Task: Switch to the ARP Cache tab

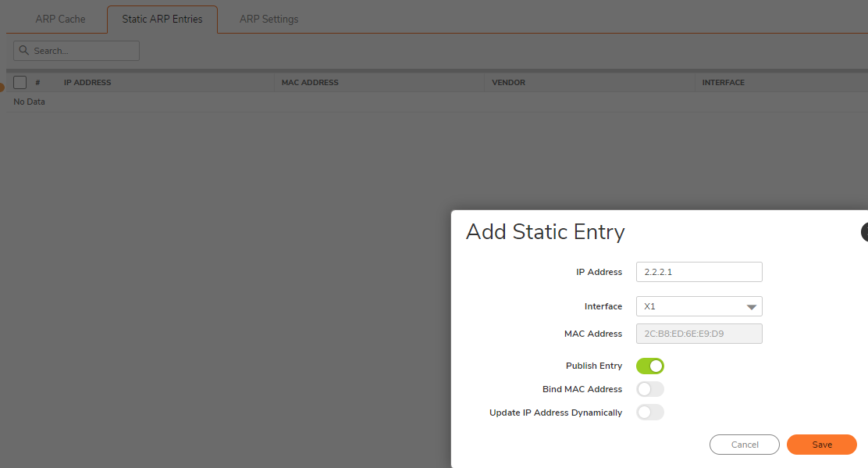Action: click(x=60, y=20)
